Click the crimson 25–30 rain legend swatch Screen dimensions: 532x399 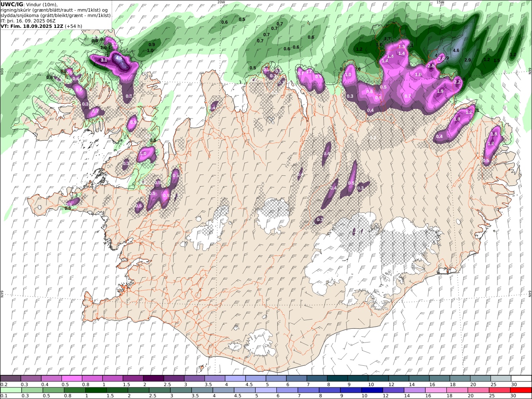click(x=499, y=390)
